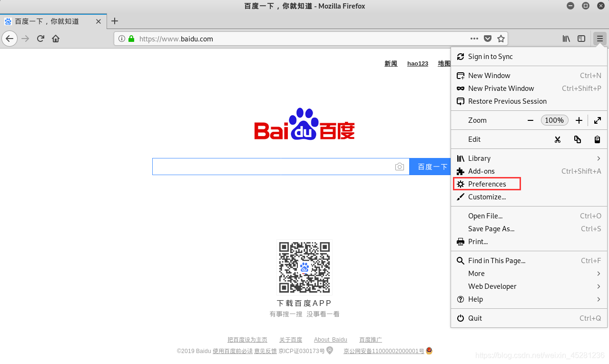Open the About Baidu link

331,340
